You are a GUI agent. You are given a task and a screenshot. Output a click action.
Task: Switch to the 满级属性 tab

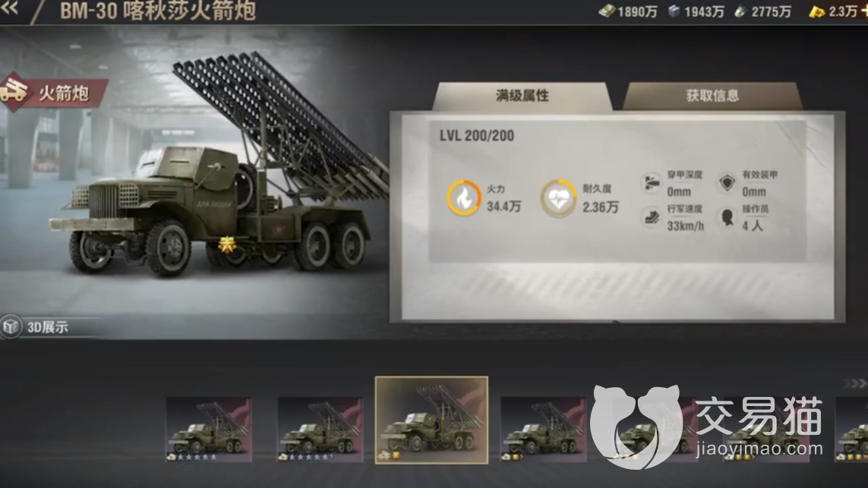point(522,96)
